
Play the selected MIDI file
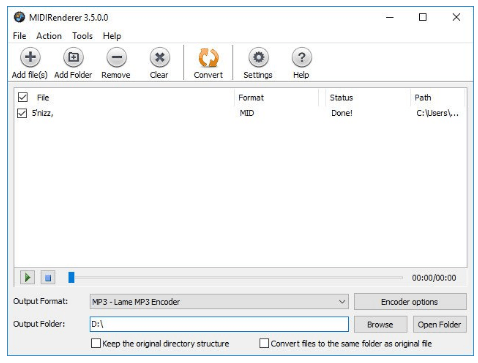point(27,277)
